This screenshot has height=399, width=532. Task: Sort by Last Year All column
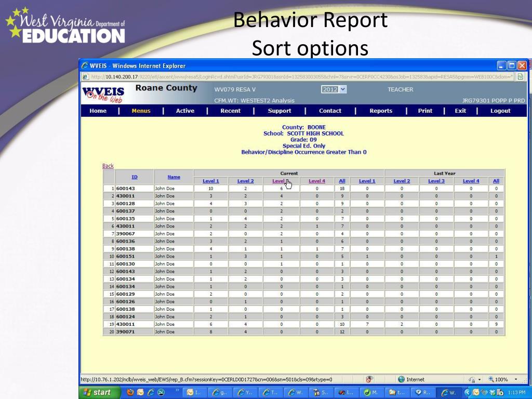496,181
